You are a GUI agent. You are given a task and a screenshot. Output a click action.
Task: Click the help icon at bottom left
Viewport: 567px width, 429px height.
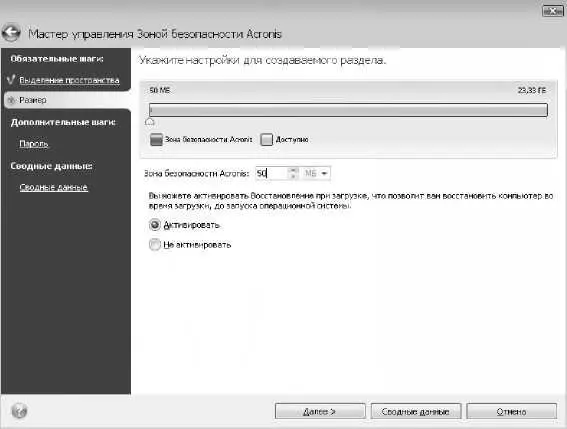(19, 411)
